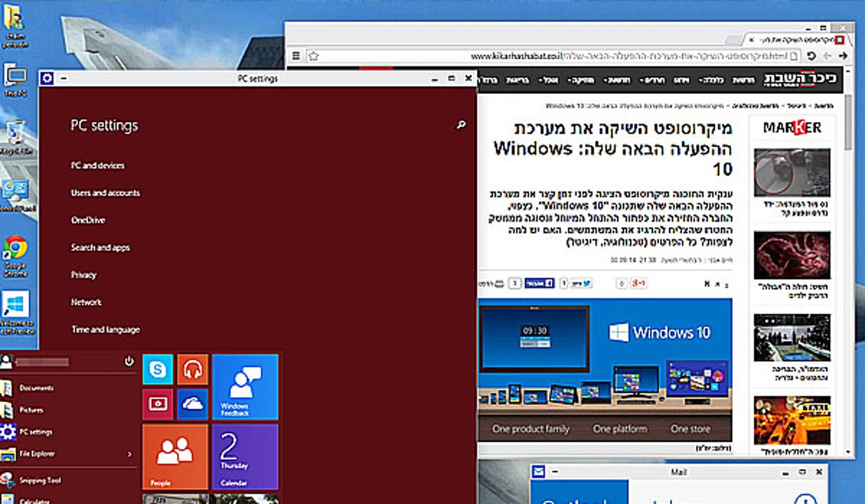Open the taxi photo sidebar thumbnail

[x=792, y=420]
